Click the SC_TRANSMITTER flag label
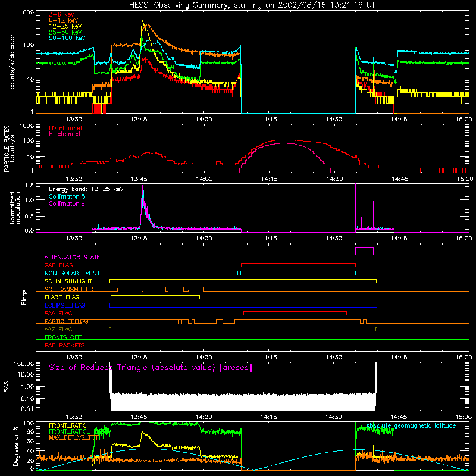Viewport: 476px width, 476px height. [69, 289]
